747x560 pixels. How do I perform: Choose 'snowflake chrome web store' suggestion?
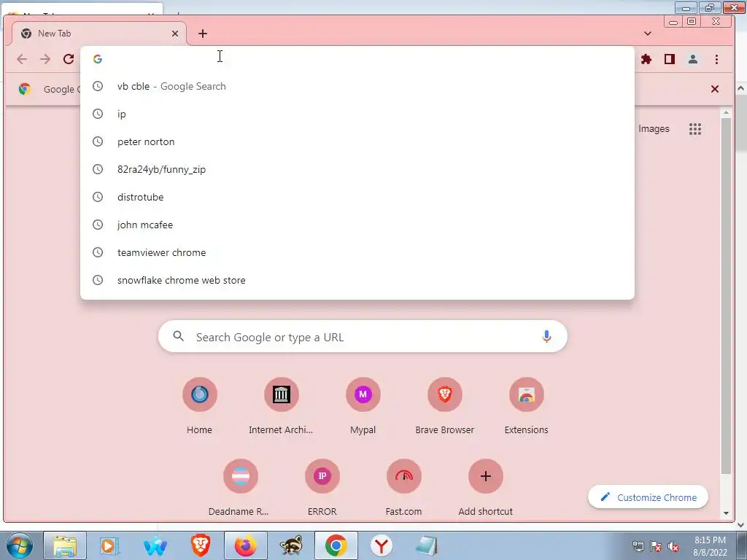(x=357, y=280)
